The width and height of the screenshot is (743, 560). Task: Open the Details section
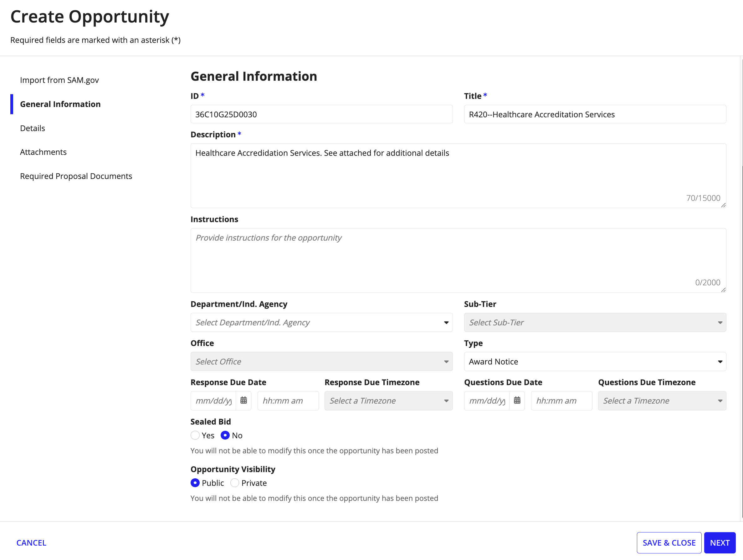[33, 128]
